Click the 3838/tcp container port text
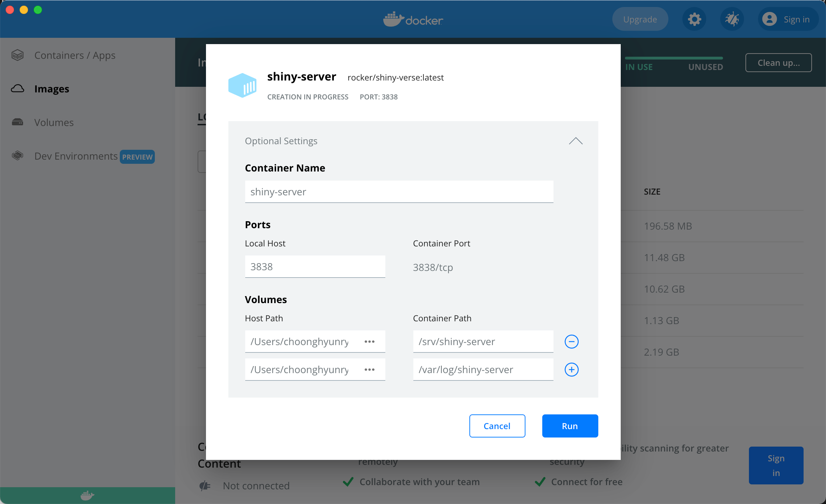The width and height of the screenshot is (826, 504). click(x=433, y=267)
